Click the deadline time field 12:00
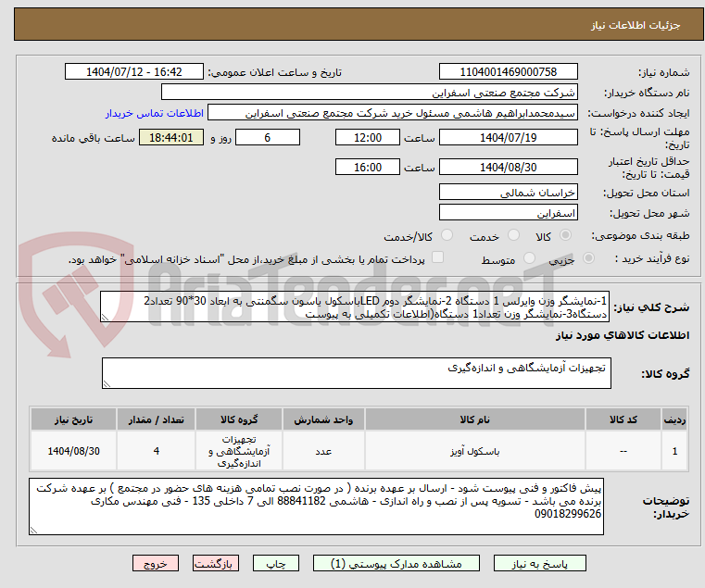The image size is (705, 588). [368, 138]
